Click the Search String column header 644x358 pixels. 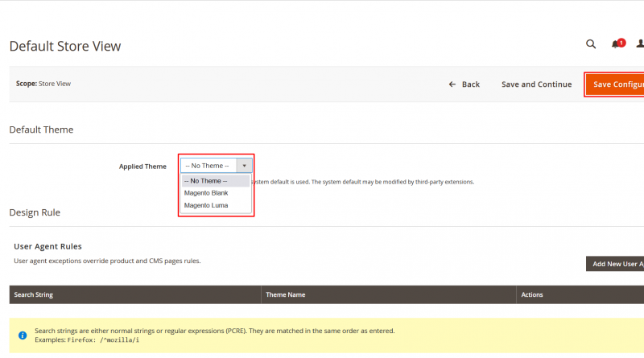point(34,295)
